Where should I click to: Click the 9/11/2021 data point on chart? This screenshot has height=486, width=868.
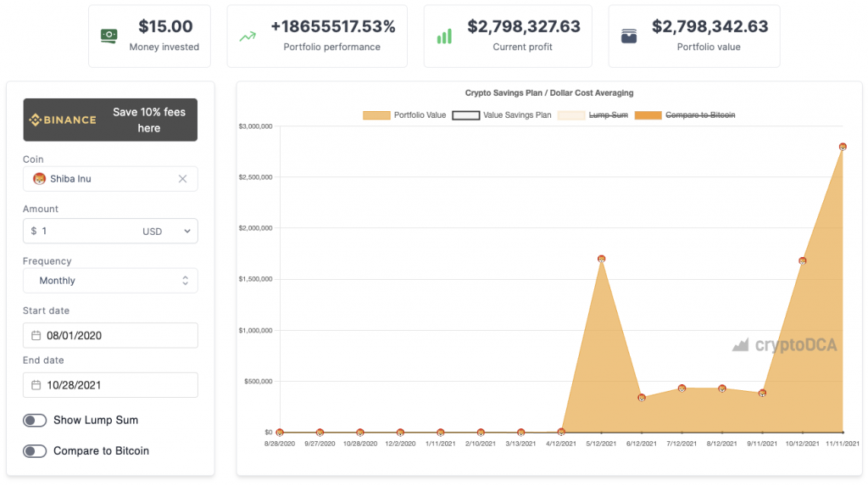coord(762,393)
